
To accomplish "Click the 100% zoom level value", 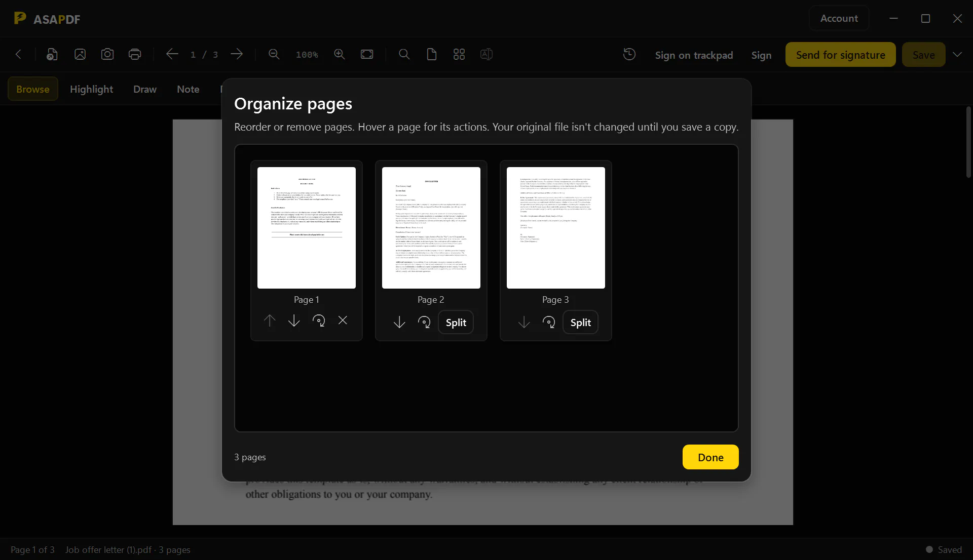I will (x=307, y=55).
